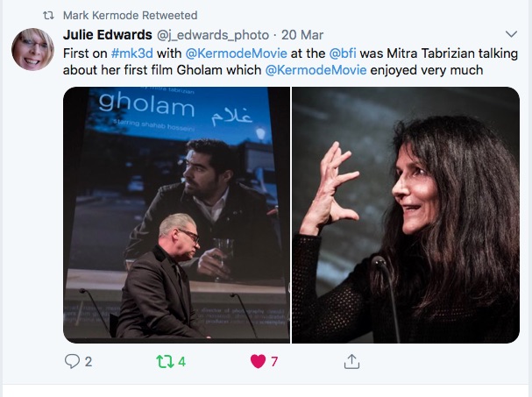The height and width of the screenshot is (397, 532).
Task: Click the reply count number 2
Action: [x=89, y=362]
